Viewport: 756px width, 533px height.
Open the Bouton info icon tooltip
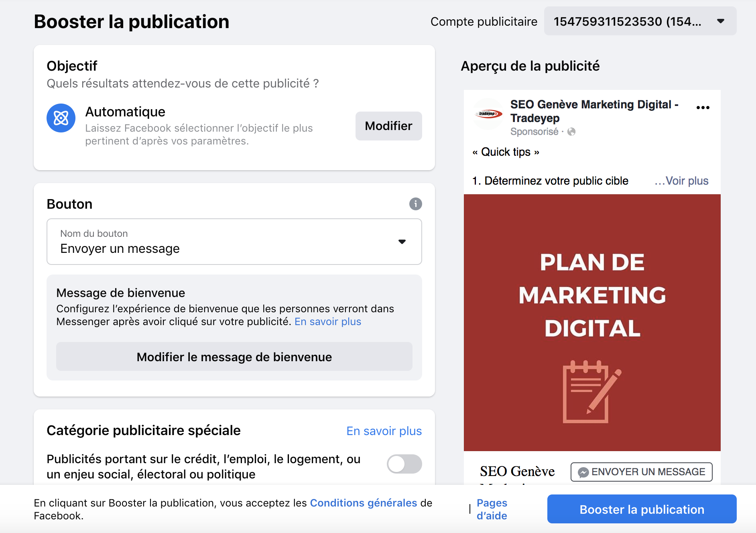tap(415, 204)
